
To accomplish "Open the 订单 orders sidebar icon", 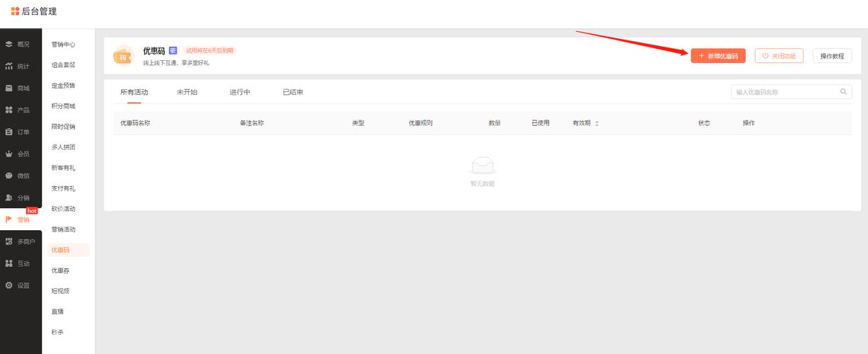I will pos(8,132).
